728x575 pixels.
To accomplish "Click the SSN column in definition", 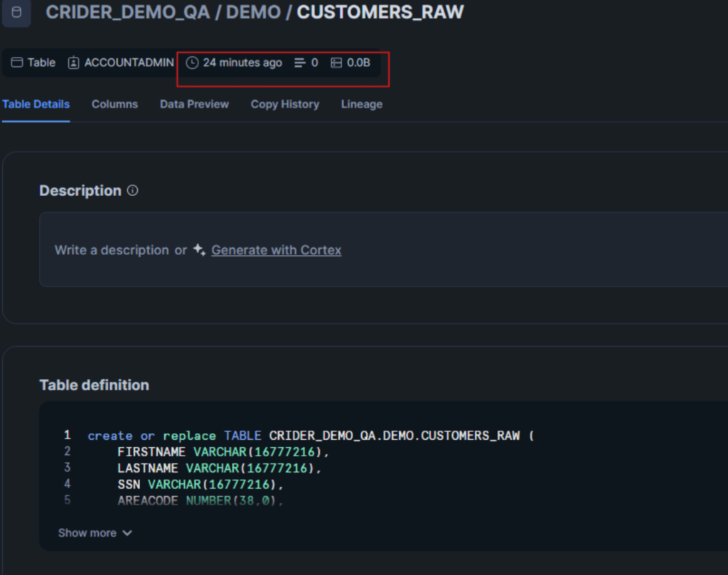I will [129, 485].
